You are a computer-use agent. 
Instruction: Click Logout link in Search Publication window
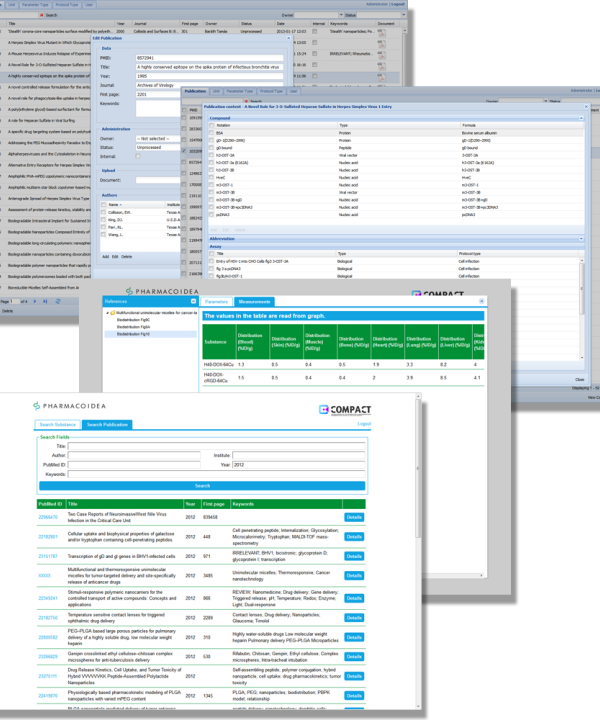tap(364, 424)
